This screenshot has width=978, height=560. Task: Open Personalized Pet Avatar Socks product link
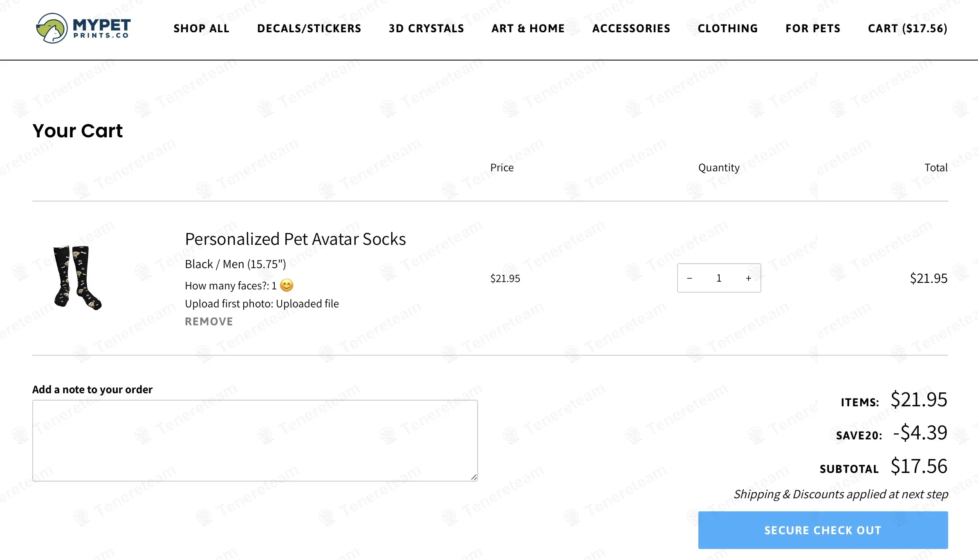pos(295,239)
